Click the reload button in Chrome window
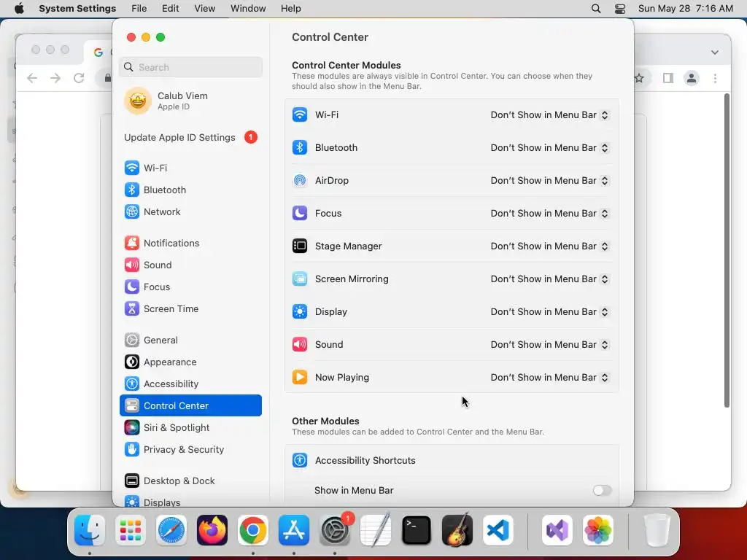This screenshot has height=560, width=747. click(79, 78)
